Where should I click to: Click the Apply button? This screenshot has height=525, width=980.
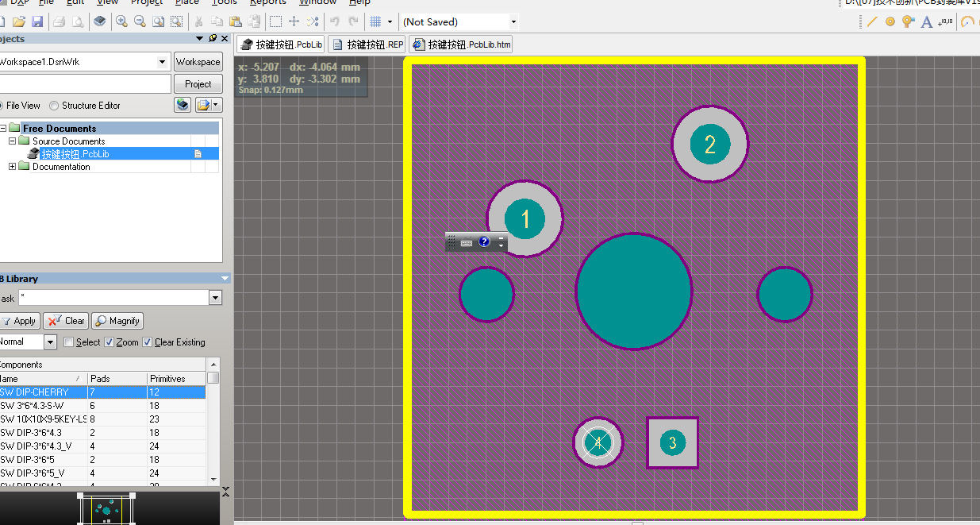[19, 321]
